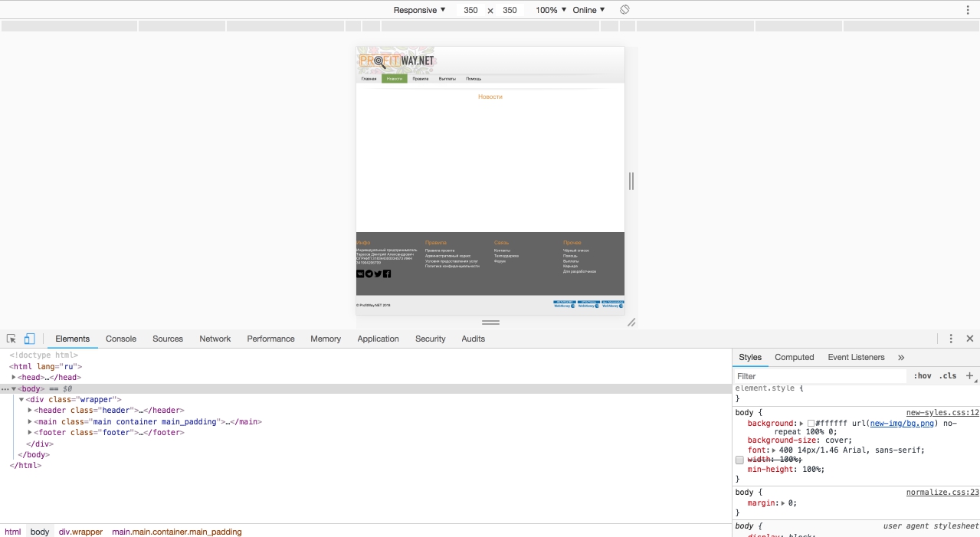Click the Выплаты nav link on page

[447, 79]
